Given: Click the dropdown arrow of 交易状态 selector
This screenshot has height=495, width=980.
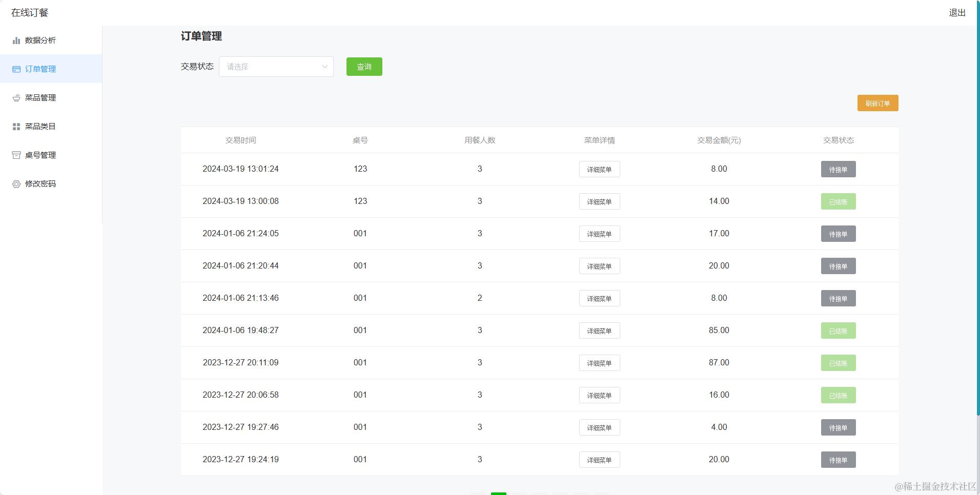Looking at the screenshot, I should coord(324,67).
